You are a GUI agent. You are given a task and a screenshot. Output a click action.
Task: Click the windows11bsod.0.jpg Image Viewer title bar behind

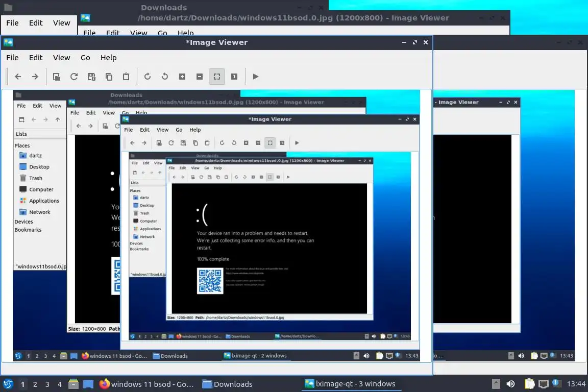tap(293, 18)
